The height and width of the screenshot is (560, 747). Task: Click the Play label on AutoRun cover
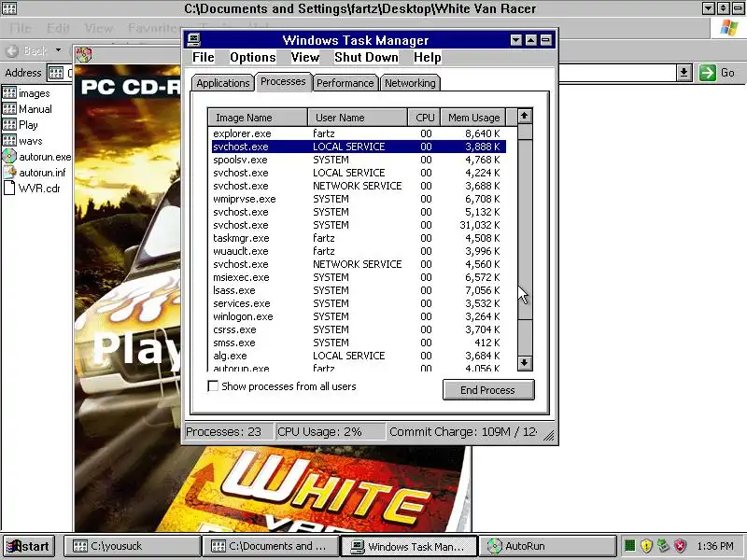[137, 350]
